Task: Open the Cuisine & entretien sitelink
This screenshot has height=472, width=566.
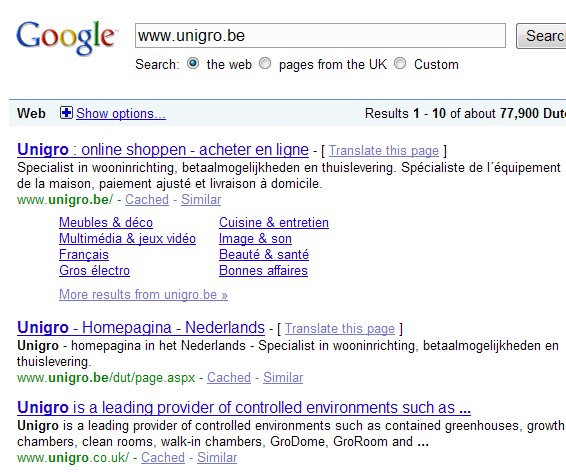Action: [274, 222]
